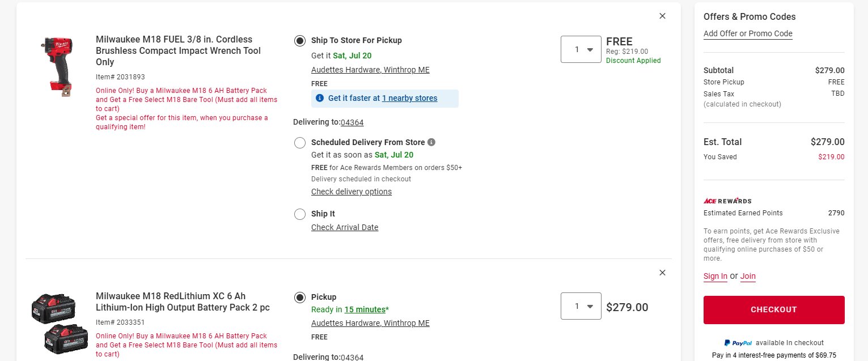Open the Check Arrival Date link
Viewport: 868px width, 361px height.
pos(345,227)
